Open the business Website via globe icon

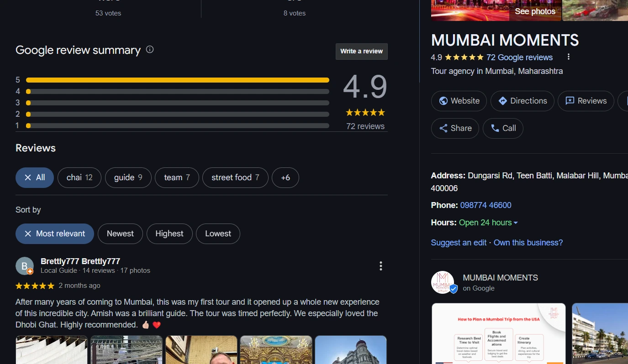pyautogui.click(x=443, y=101)
